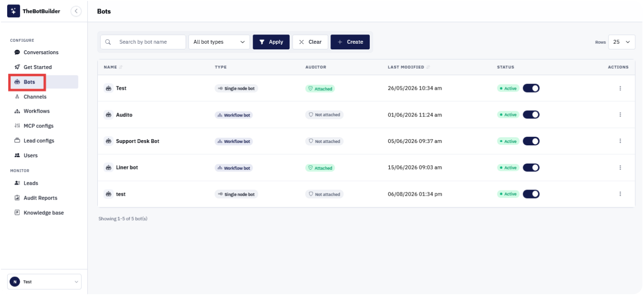Open actions menu for Support Desk Bot

pos(620,141)
